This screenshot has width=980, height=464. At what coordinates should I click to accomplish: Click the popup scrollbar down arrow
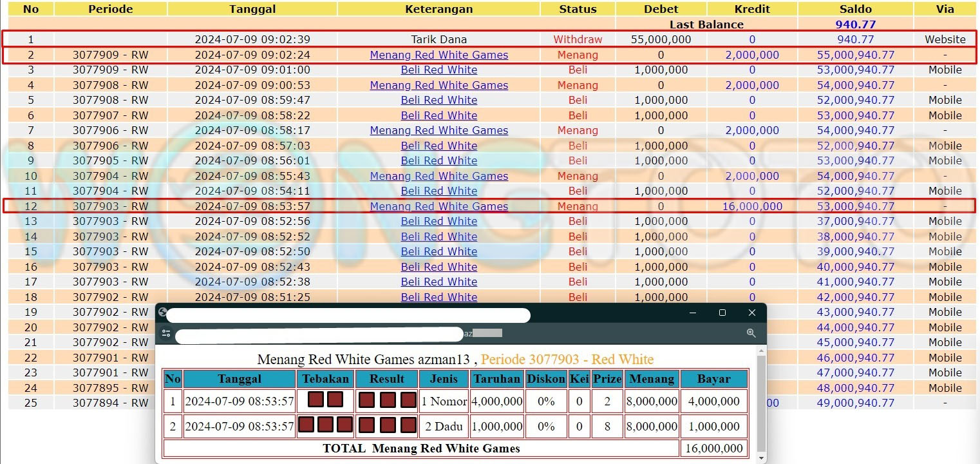(x=761, y=458)
